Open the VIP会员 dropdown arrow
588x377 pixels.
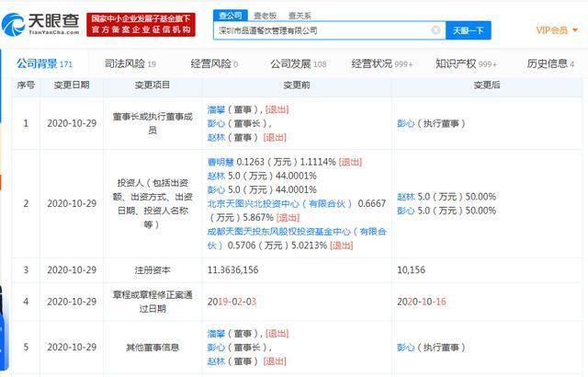click(x=576, y=30)
